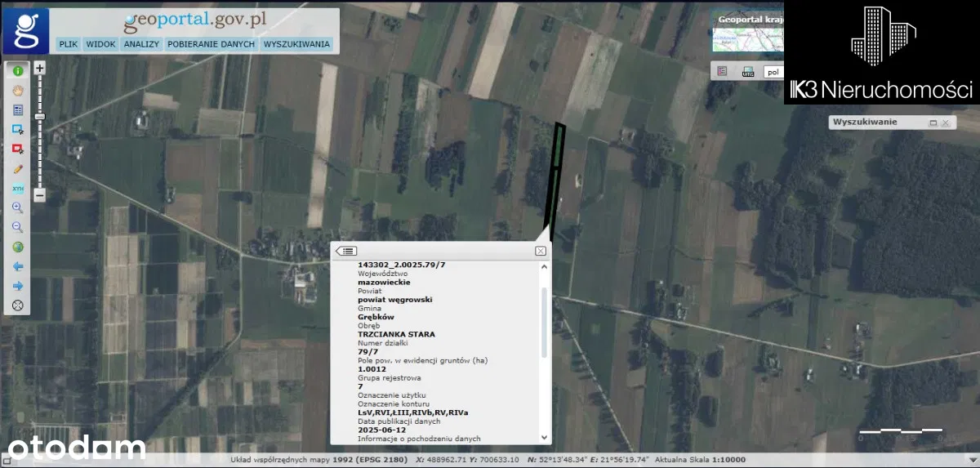The width and height of the screenshot is (980, 468).
Task: Choose the pencil drawing tool
Action: (17, 168)
